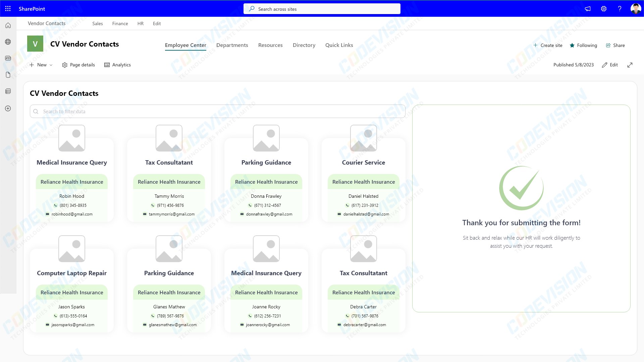644x362 pixels.
Task: Click phone icon beside (617) 231-3912
Action: pos(347,205)
